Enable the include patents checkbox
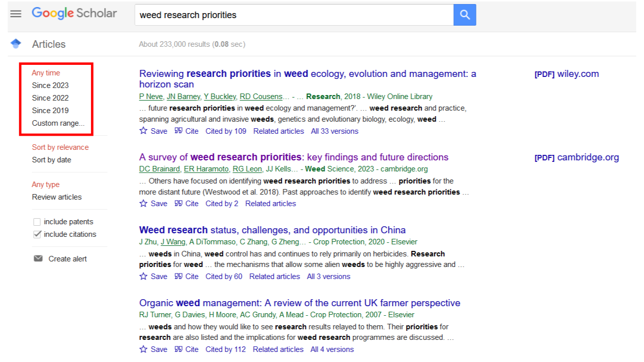Image resolution: width=644 pixels, height=362 pixels. click(37, 222)
